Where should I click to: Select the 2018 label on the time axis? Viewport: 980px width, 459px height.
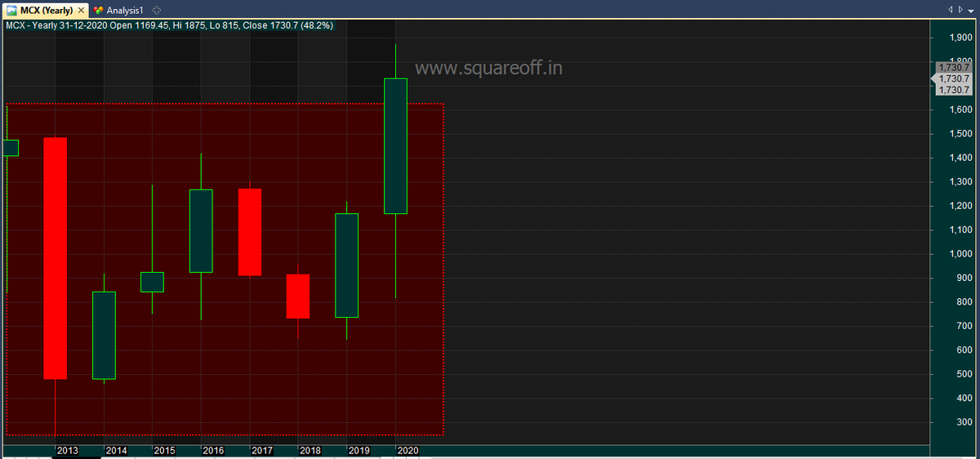point(310,451)
